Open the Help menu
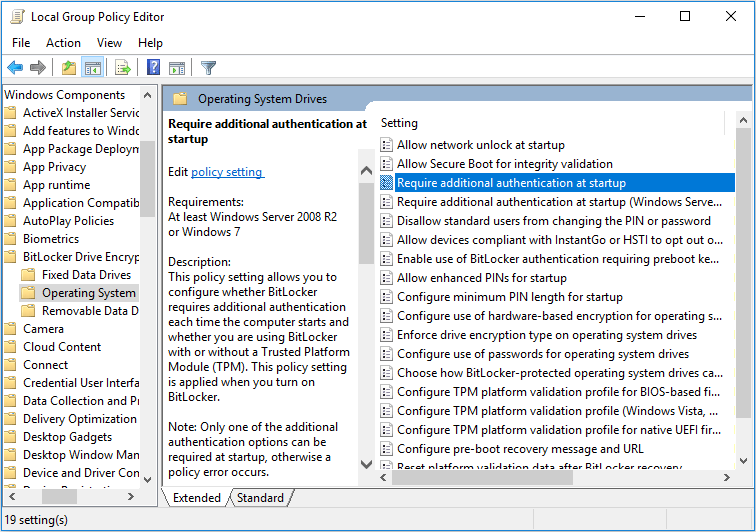This screenshot has width=756, height=532. click(x=150, y=43)
